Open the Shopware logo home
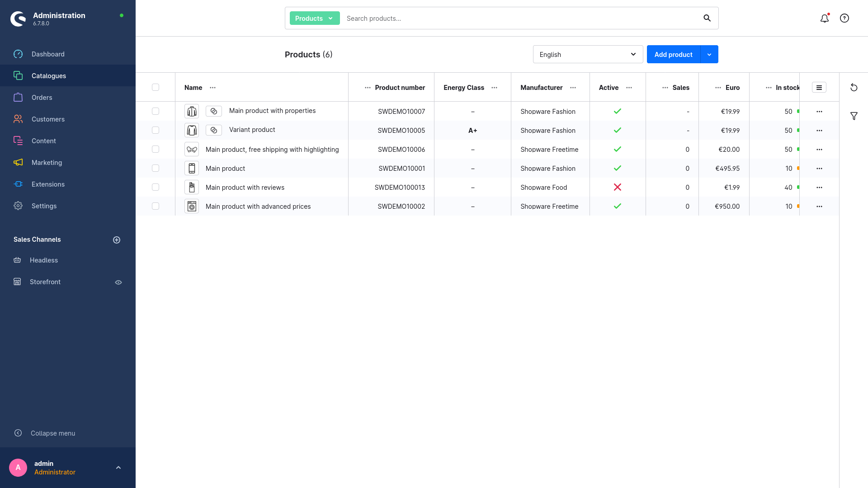 [18, 19]
